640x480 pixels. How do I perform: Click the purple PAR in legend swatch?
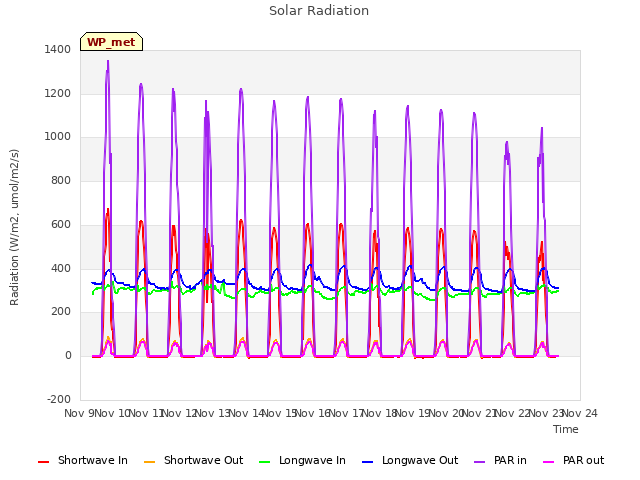(480, 462)
